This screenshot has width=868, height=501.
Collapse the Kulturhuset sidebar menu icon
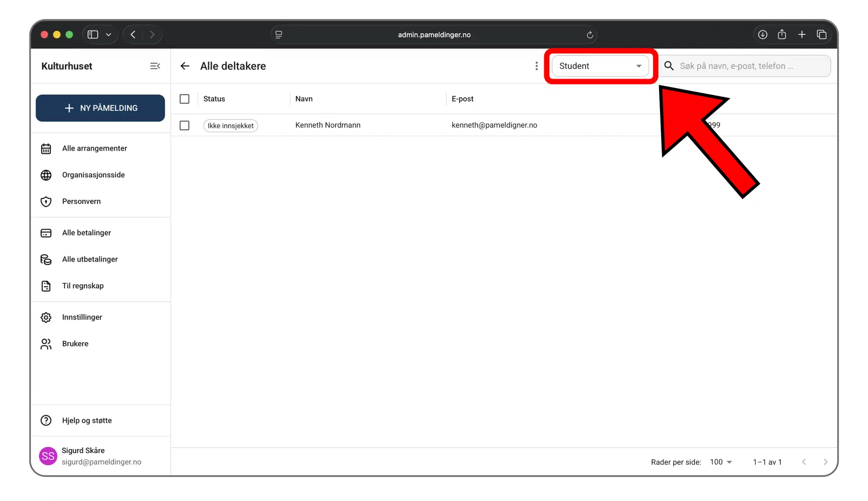[155, 66]
